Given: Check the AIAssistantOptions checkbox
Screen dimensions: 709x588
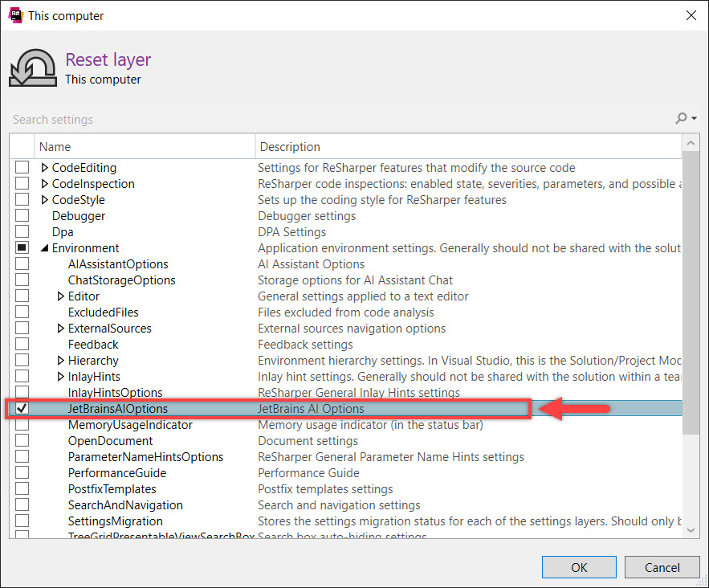Looking at the screenshot, I should (x=22, y=263).
